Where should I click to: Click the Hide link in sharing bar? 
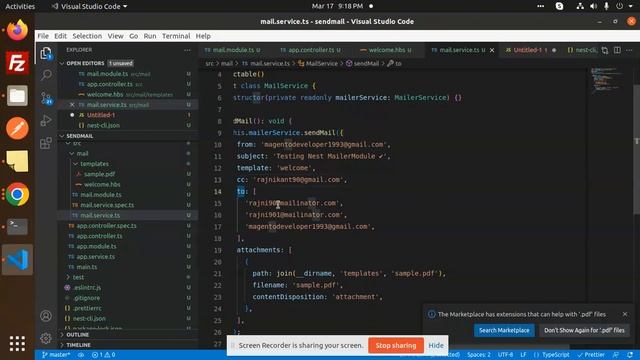click(436, 345)
